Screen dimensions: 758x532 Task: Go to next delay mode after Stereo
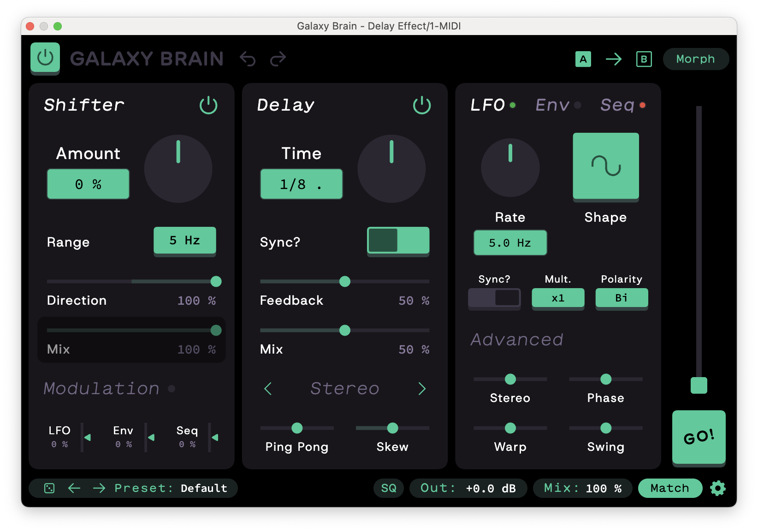click(x=422, y=389)
